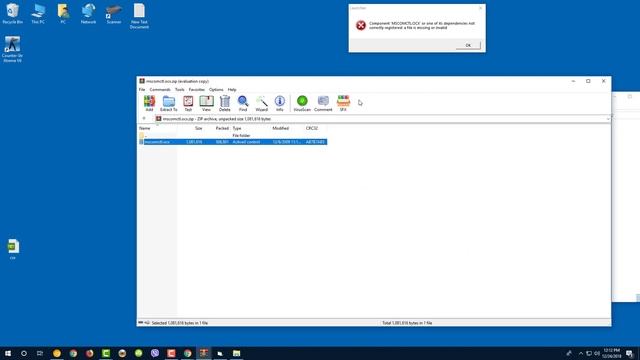The height and width of the screenshot is (360, 640).
Task: Open Task View on the taskbar
Action: pyautogui.click(x=40, y=353)
